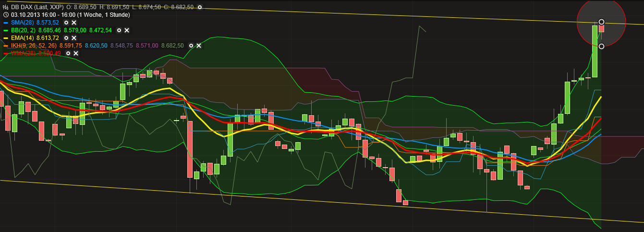Viewport: 644px width, 232px height.
Task: Open the EMA(14) indicator settings
Action: pos(66,38)
